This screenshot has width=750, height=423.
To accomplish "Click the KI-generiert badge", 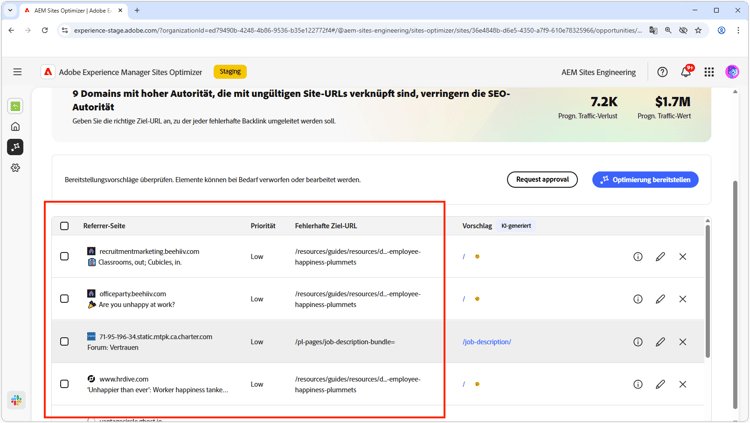I will coord(516,226).
